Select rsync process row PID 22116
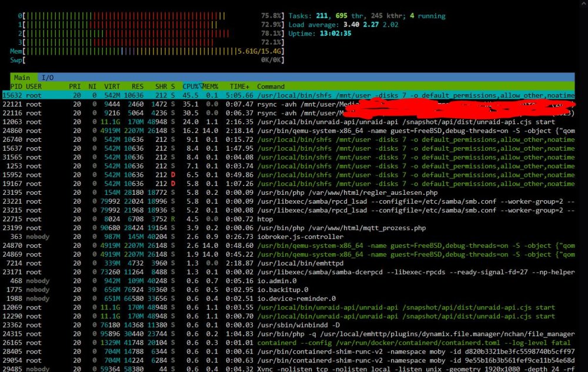 pos(288,113)
